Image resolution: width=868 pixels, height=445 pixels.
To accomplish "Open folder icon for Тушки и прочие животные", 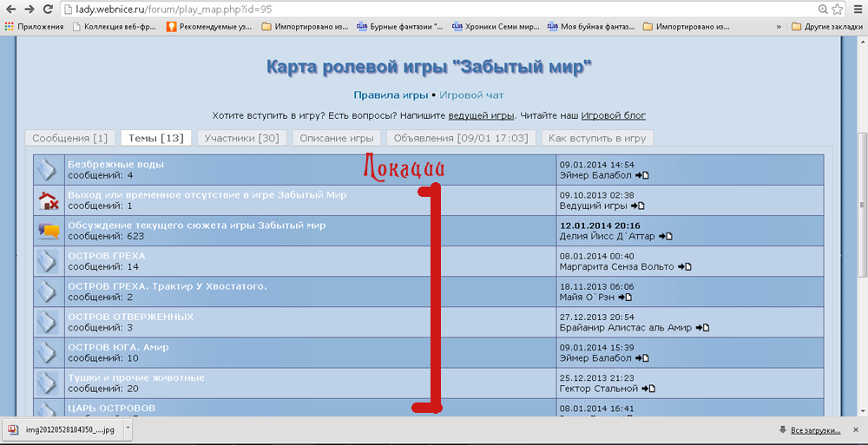I will pyautogui.click(x=49, y=383).
